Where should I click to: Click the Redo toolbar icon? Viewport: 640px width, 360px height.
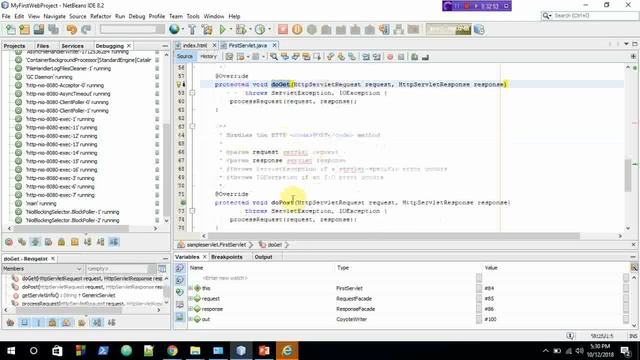click(86, 29)
